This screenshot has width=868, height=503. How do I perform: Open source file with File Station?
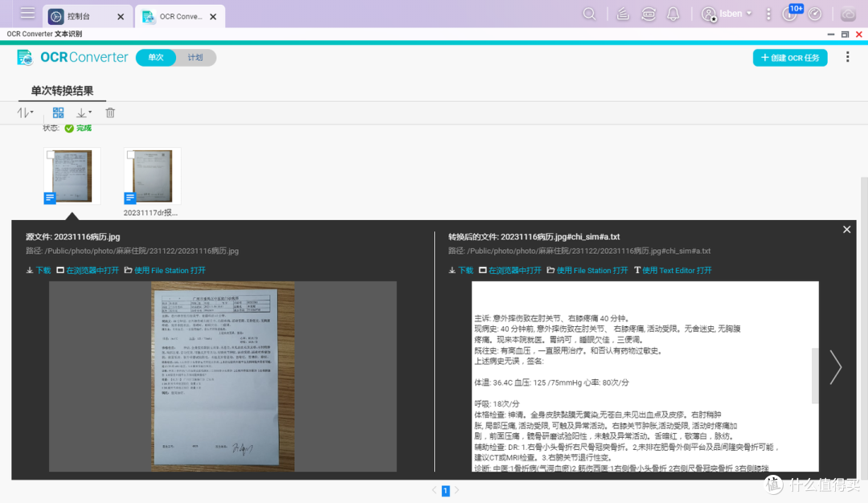tap(165, 271)
